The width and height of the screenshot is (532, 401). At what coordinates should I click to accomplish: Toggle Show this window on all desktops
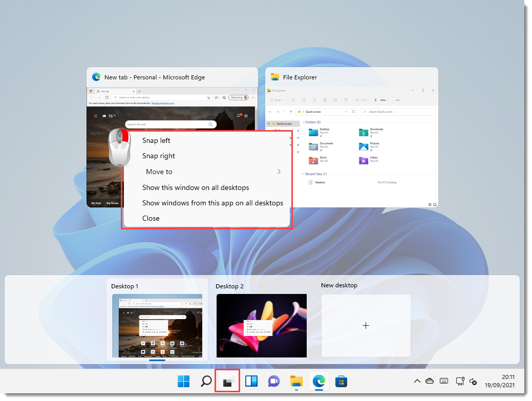click(195, 187)
